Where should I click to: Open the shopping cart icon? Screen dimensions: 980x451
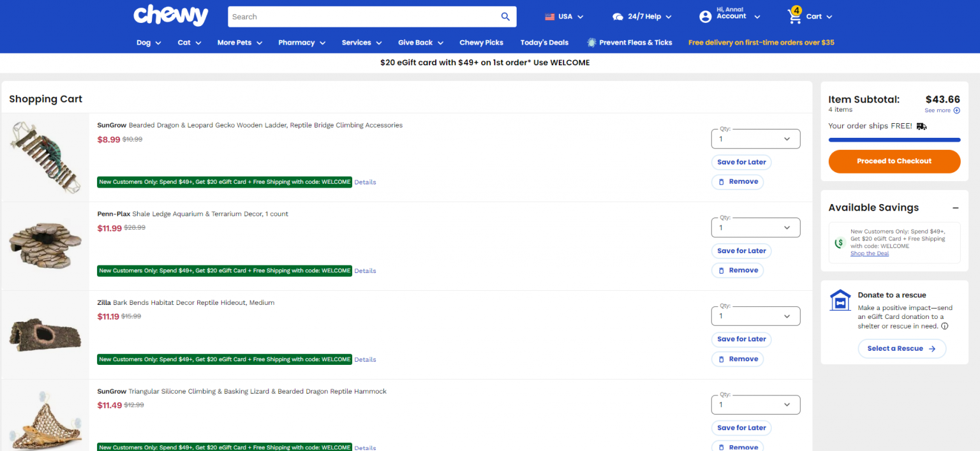[x=795, y=16]
